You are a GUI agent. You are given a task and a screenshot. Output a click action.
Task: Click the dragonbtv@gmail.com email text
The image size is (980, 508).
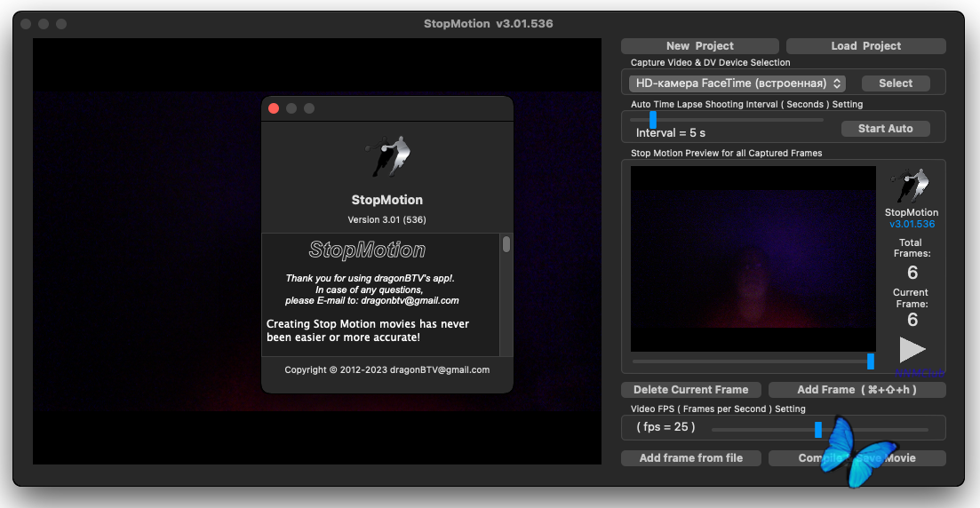point(410,300)
